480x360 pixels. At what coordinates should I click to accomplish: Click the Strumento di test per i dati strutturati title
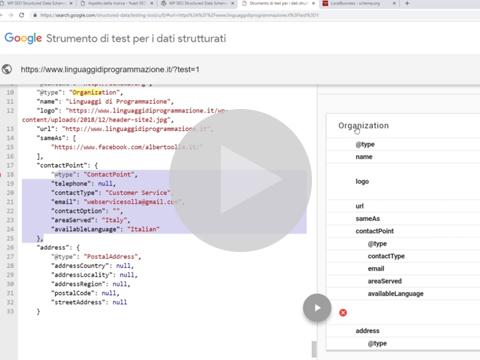point(136,38)
